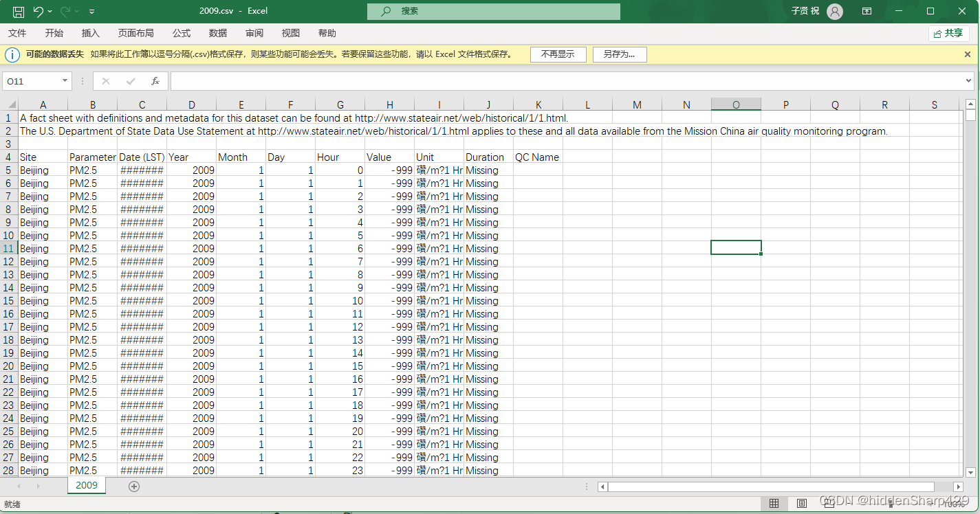Image resolution: width=980 pixels, height=514 pixels.
Task: Expand the formula bar with right-edge chevron
Action: click(970, 81)
